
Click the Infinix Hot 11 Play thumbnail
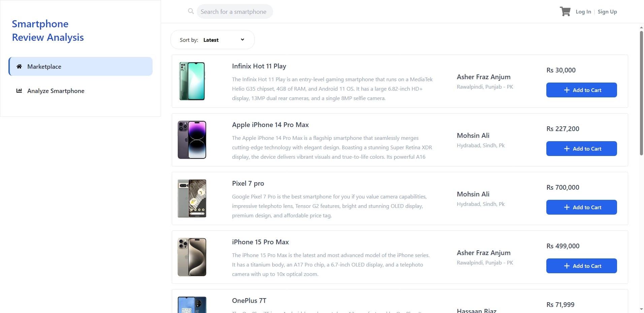[x=192, y=81]
